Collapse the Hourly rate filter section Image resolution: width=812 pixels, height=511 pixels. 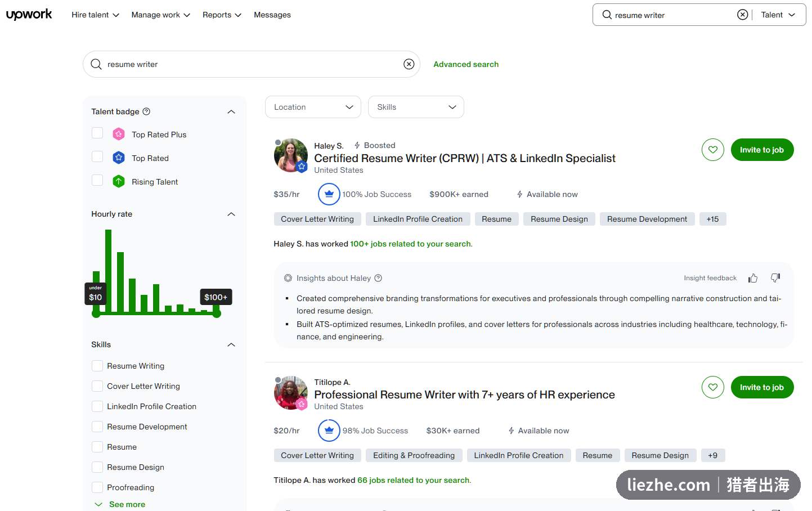[231, 214]
